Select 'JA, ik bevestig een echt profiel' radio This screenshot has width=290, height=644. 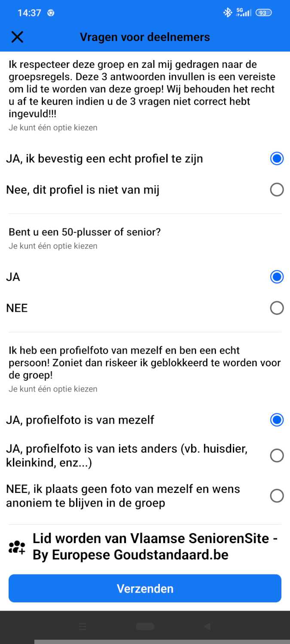277,158
